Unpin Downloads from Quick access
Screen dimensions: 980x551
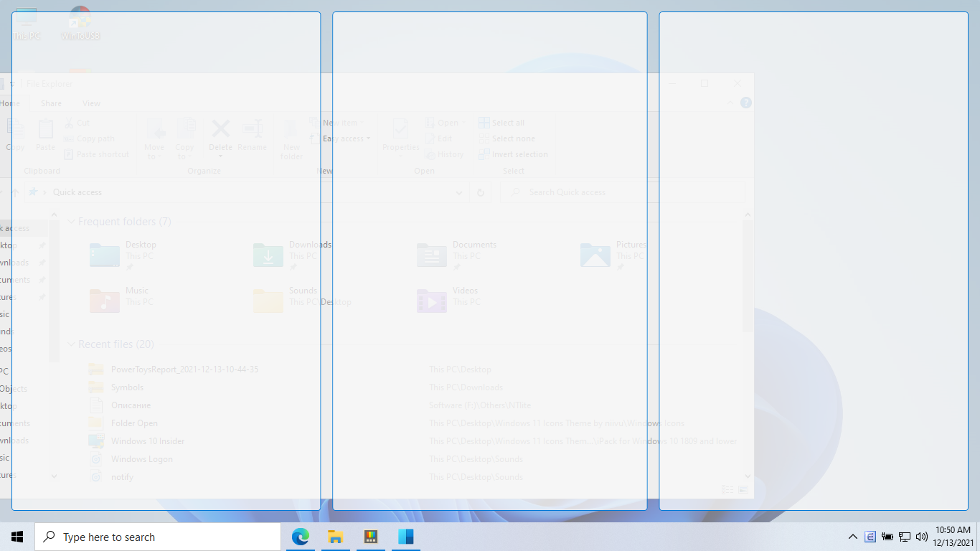pyautogui.click(x=41, y=262)
